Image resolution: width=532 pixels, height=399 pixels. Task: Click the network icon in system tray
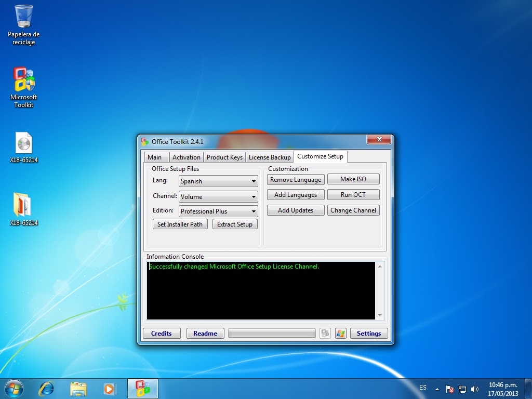462,388
